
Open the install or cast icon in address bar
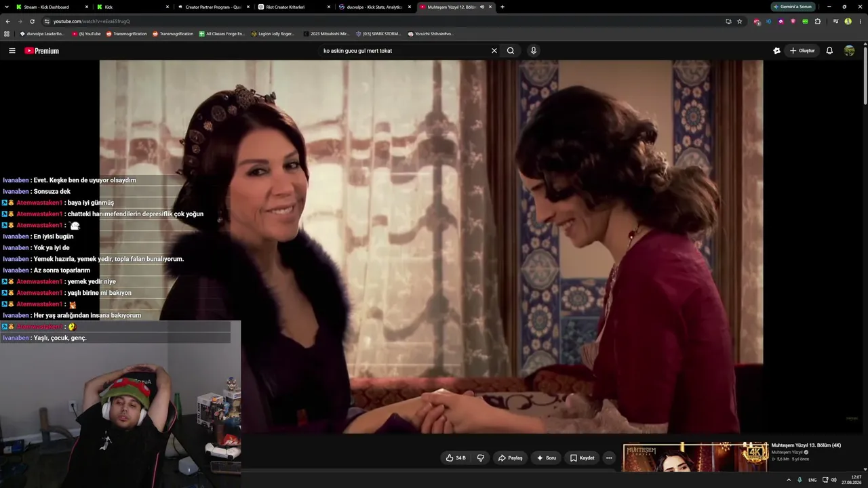point(728,21)
